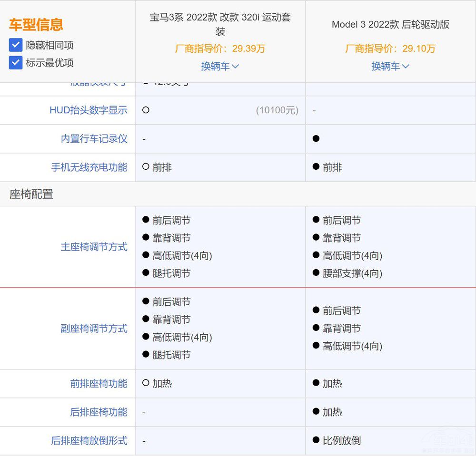Click the optional circle icon in HUD row
The height and width of the screenshot is (456, 476).
coord(146,110)
